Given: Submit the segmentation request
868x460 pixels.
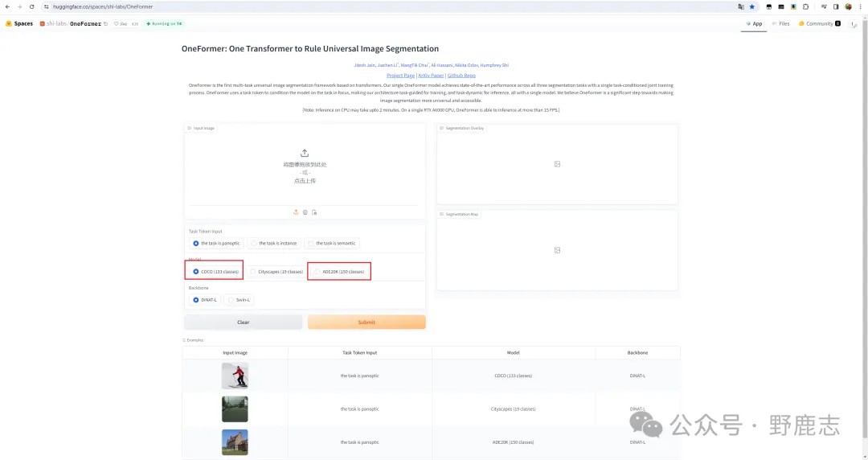Looking at the screenshot, I should pos(366,322).
